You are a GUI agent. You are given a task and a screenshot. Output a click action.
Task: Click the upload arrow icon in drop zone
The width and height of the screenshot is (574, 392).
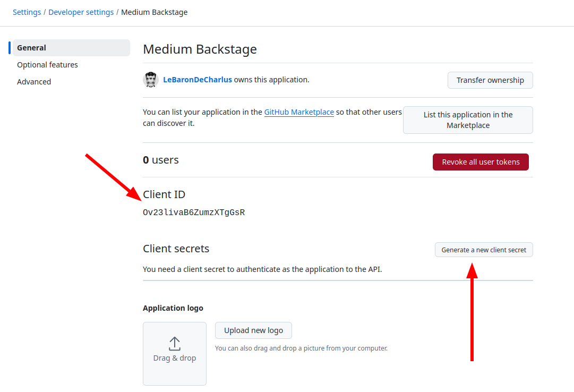click(x=175, y=344)
